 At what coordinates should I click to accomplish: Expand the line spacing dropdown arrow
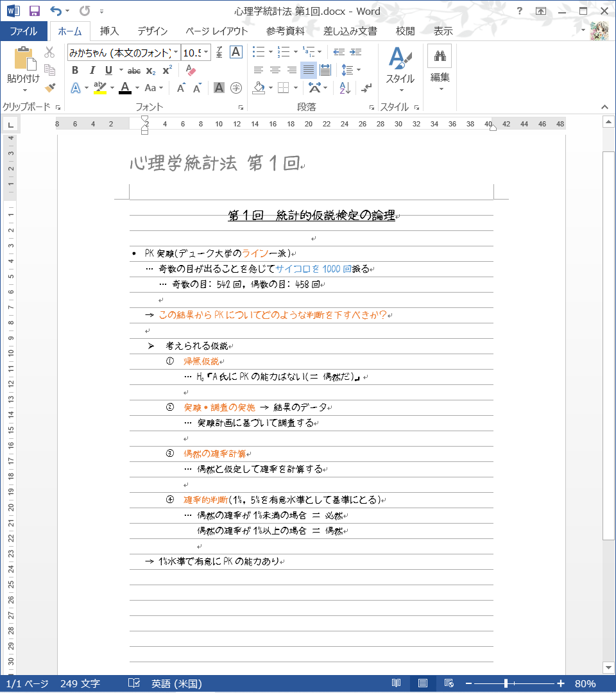(358, 70)
